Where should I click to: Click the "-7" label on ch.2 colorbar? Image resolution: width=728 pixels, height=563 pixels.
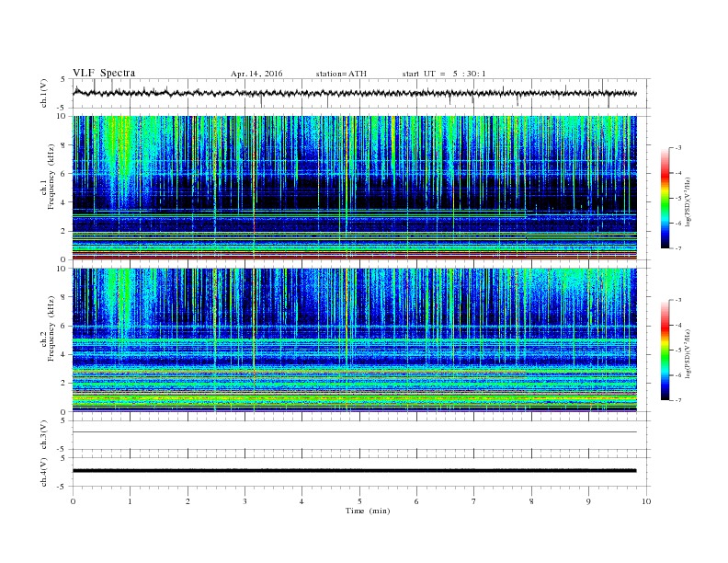coord(678,400)
